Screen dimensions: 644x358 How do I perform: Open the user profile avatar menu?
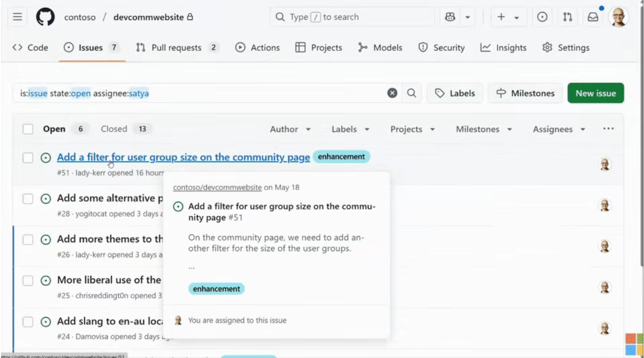tap(618, 17)
